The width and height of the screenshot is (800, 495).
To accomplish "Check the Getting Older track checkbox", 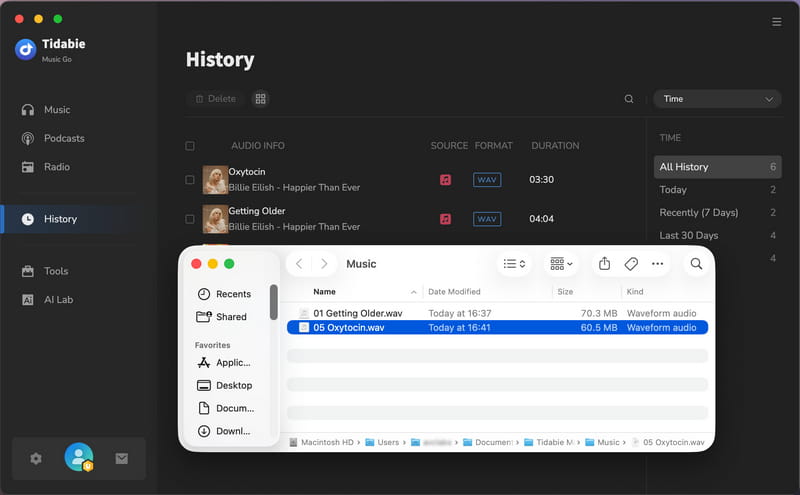I will (x=190, y=219).
